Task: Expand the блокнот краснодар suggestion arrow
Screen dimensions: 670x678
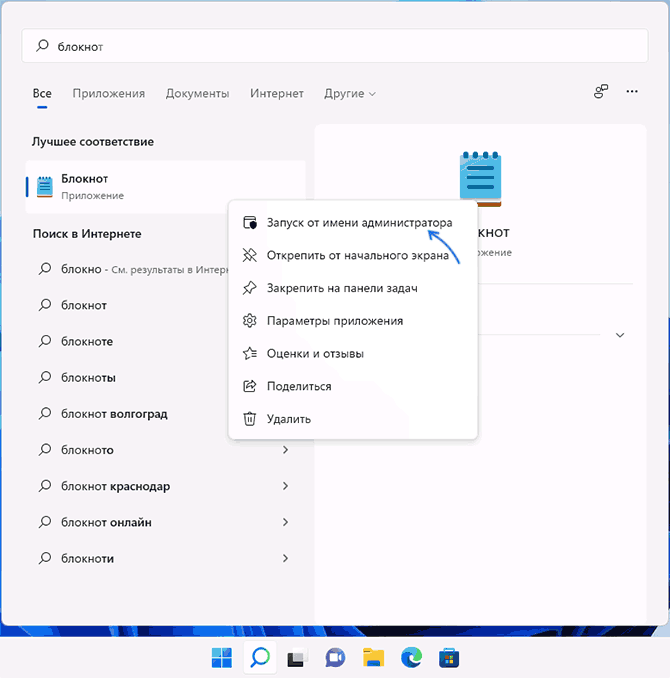Action: (x=285, y=486)
